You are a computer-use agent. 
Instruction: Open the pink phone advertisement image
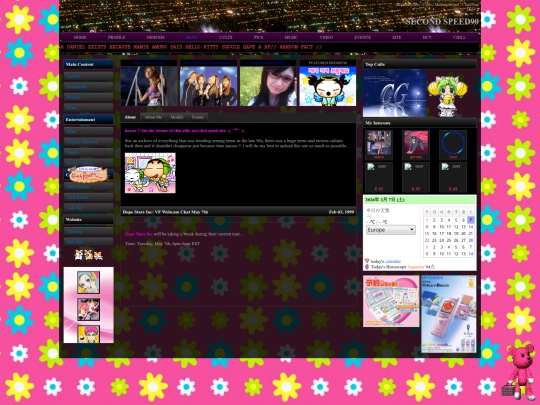pos(449,314)
